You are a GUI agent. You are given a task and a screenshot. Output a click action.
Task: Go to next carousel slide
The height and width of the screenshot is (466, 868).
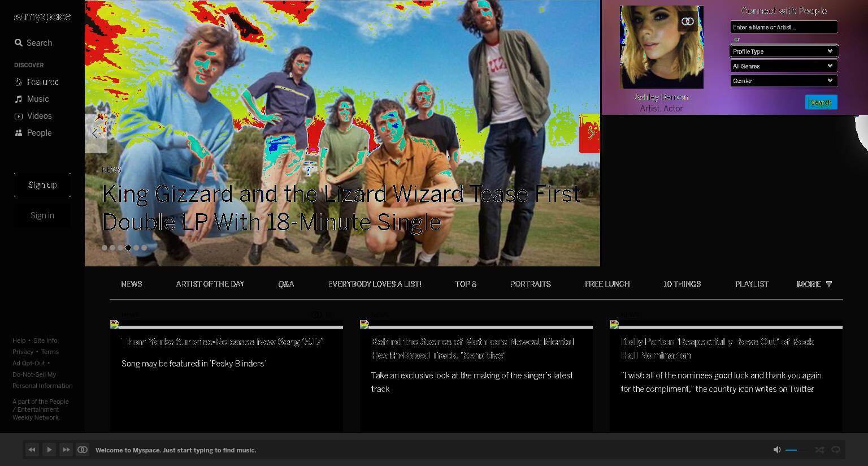(590, 133)
